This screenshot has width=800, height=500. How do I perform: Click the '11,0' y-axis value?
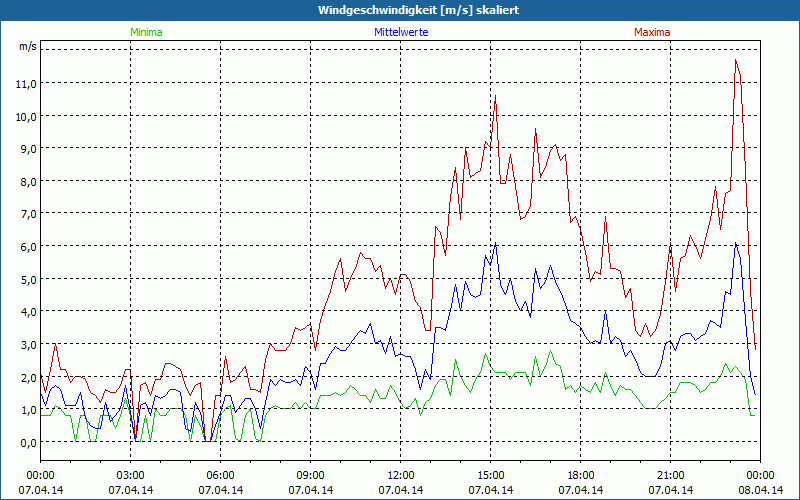click(26, 84)
